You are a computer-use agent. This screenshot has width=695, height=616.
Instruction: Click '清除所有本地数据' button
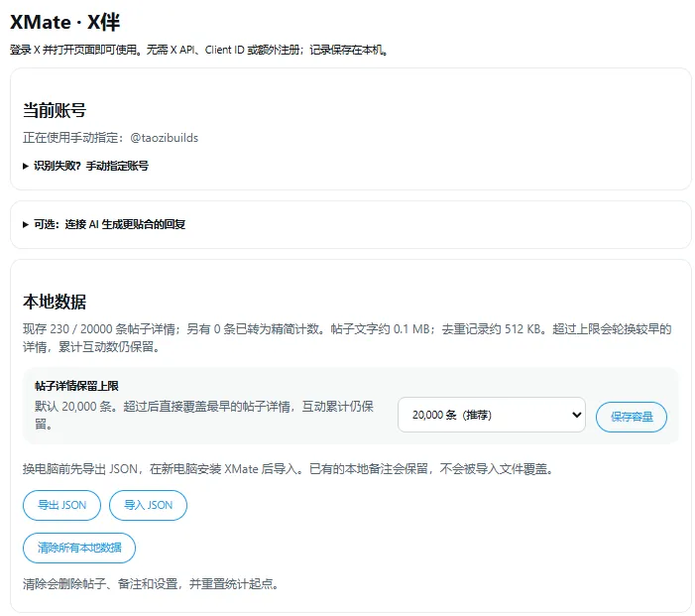point(79,548)
